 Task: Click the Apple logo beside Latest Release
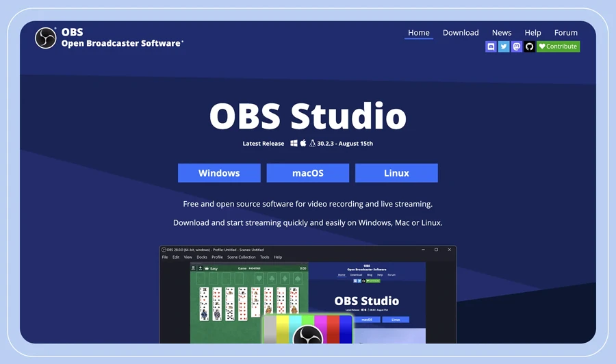coord(303,144)
